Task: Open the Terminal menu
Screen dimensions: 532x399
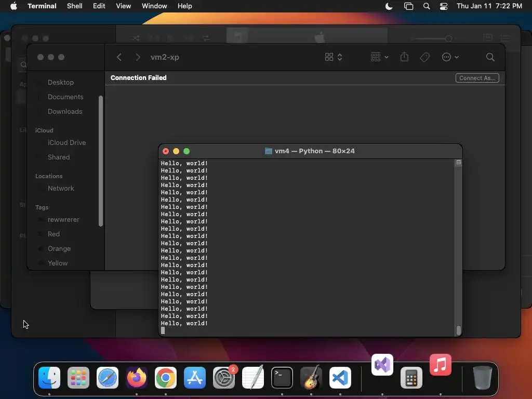Action: click(42, 6)
